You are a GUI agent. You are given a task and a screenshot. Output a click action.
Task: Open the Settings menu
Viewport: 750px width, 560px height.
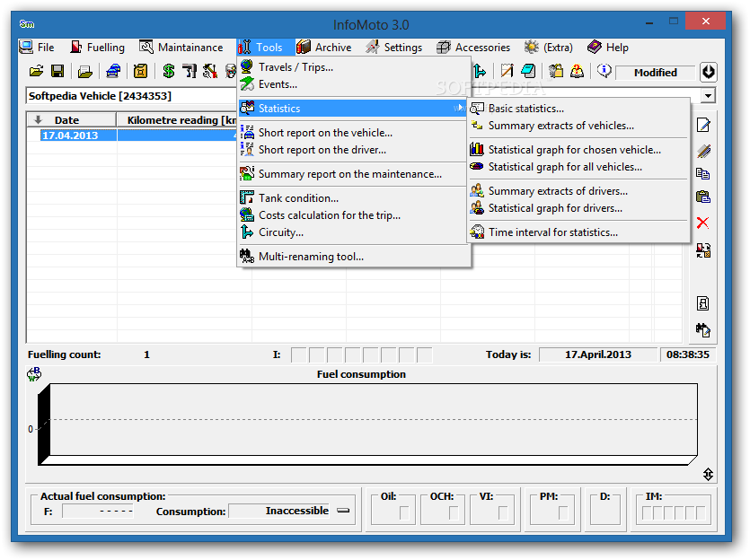(x=394, y=48)
